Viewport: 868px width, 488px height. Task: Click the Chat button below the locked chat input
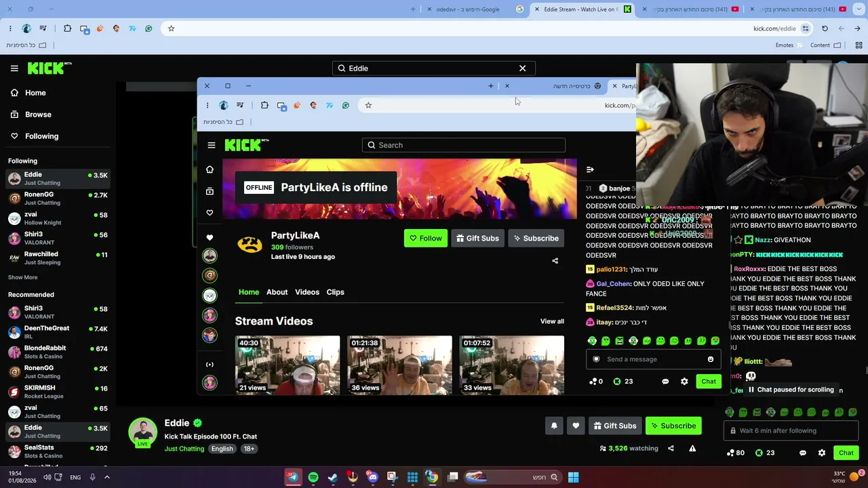pos(846,453)
